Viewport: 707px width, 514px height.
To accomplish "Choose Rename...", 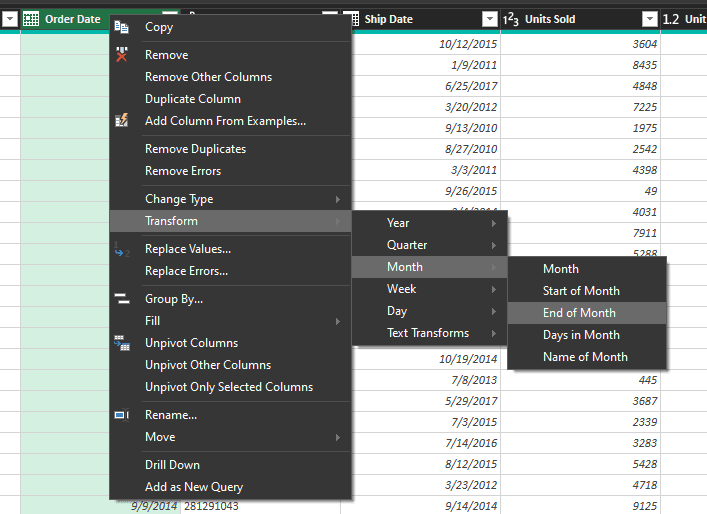I will coord(230,415).
